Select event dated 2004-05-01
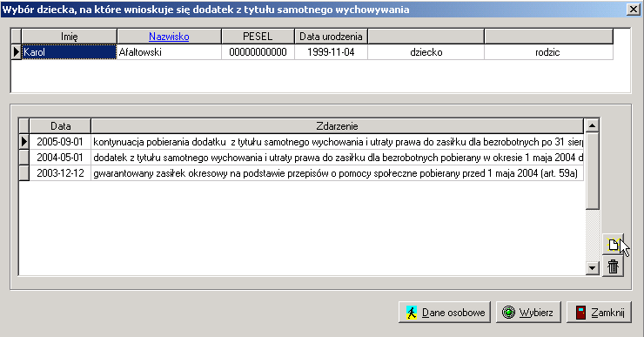This screenshot has height=337, width=644. 60,158
